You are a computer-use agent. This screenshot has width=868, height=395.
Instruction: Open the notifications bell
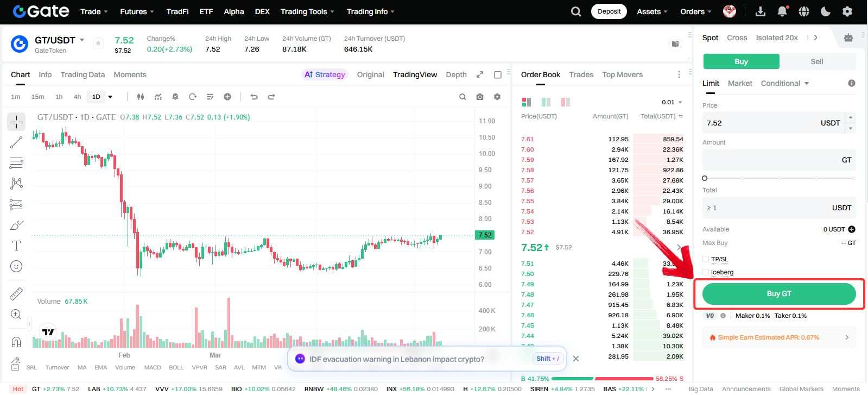(782, 11)
